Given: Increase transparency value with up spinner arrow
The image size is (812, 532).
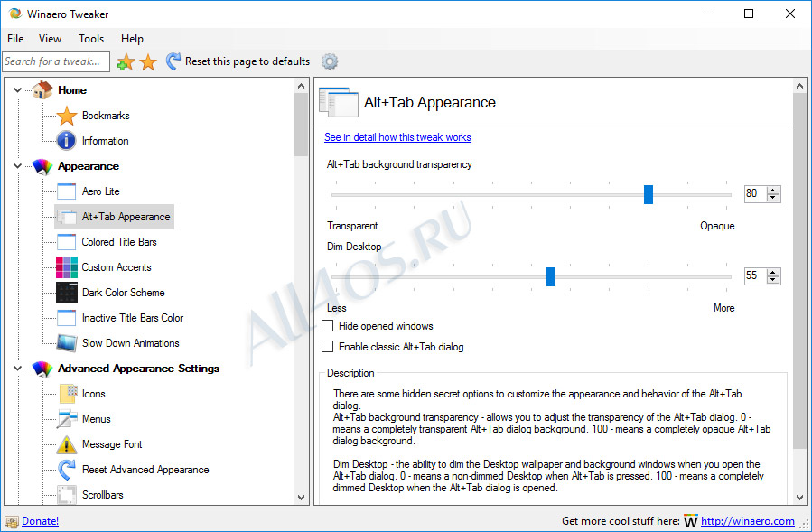Looking at the screenshot, I should pos(773,190).
